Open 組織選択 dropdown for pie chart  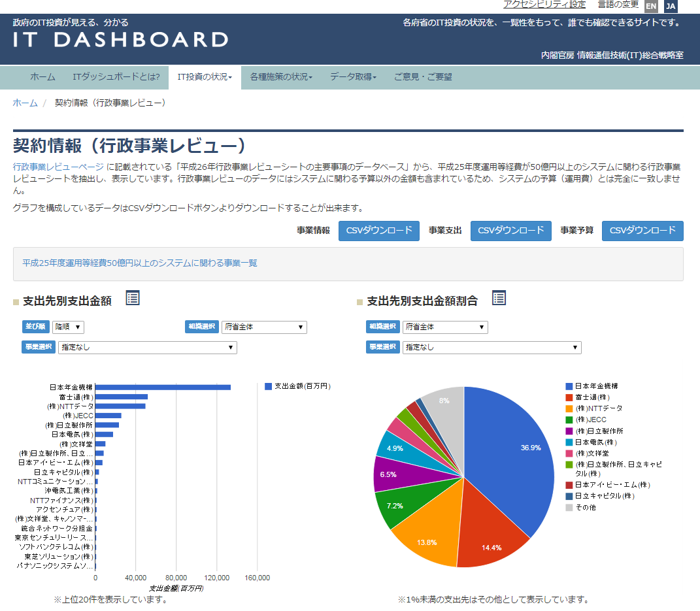click(445, 327)
